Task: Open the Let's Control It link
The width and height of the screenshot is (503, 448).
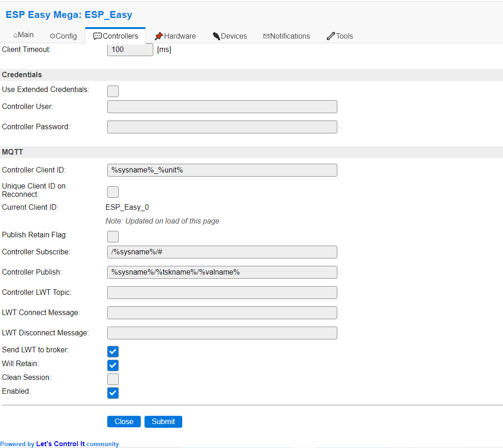Action: click(60, 444)
